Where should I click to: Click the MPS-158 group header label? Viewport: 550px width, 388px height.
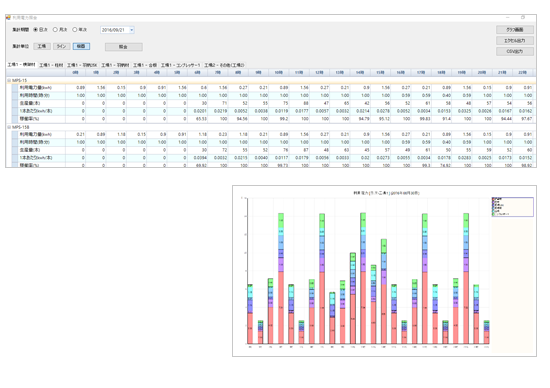point(21,127)
